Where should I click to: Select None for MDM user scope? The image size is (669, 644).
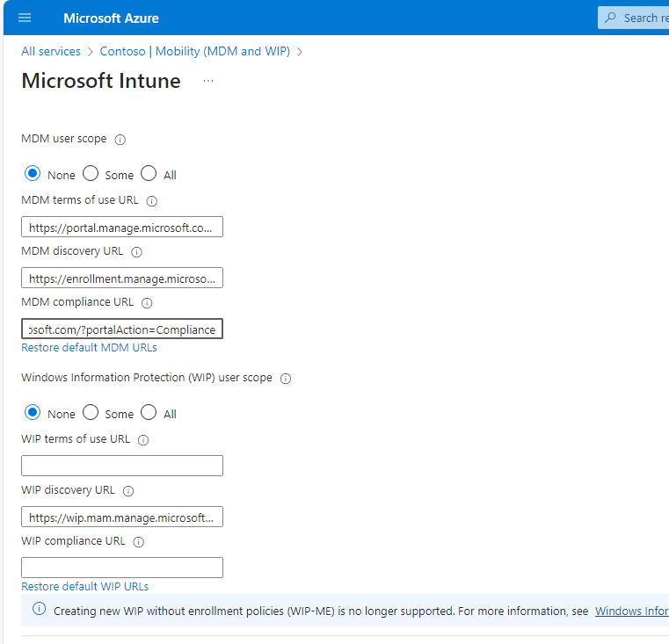(33, 174)
